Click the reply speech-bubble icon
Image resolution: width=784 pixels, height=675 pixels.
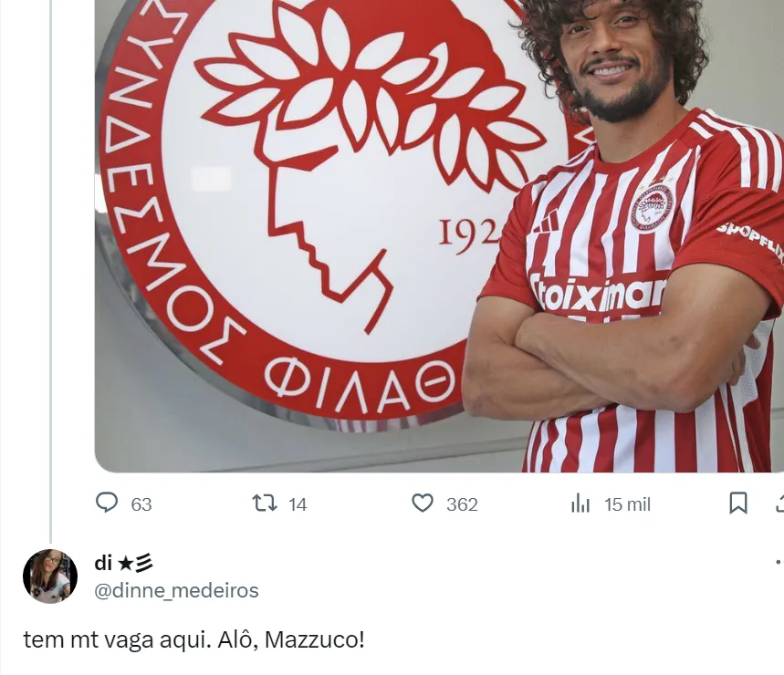107,503
